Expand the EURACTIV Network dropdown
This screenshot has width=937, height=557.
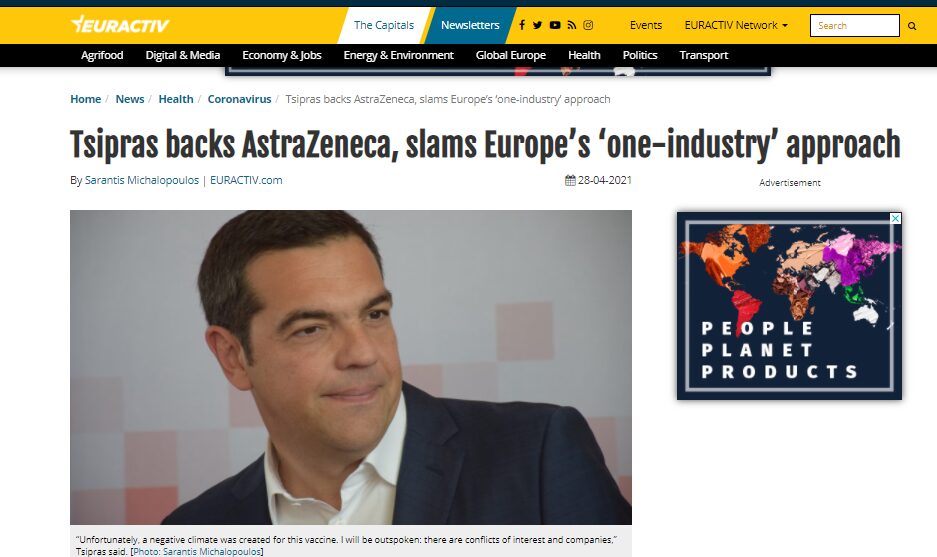coord(736,25)
